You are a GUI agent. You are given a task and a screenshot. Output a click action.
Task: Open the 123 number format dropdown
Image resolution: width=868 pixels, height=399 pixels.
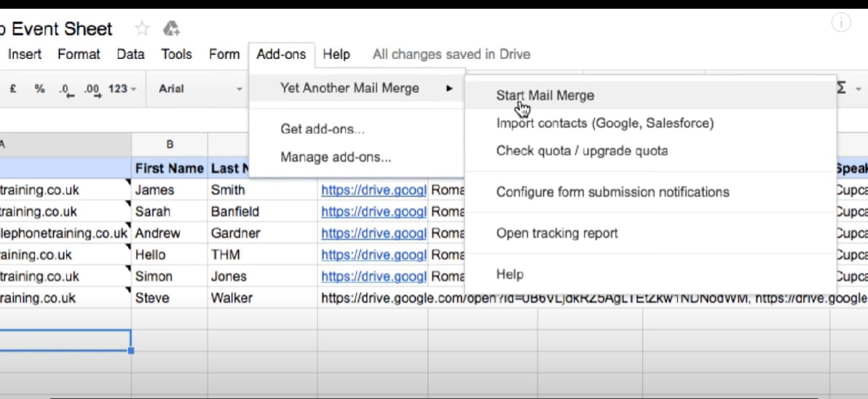tap(122, 89)
